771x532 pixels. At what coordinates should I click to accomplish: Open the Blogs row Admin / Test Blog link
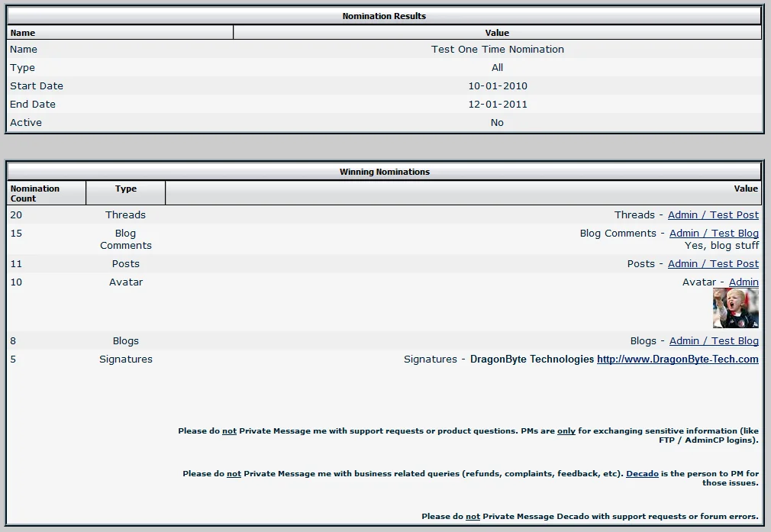pyautogui.click(x=714, y=340)
